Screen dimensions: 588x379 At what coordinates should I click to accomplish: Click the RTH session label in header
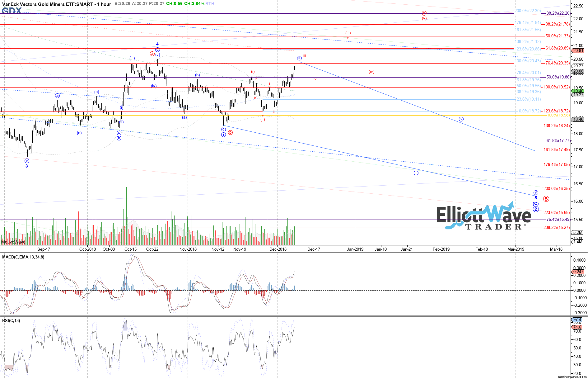click(210, 3)
